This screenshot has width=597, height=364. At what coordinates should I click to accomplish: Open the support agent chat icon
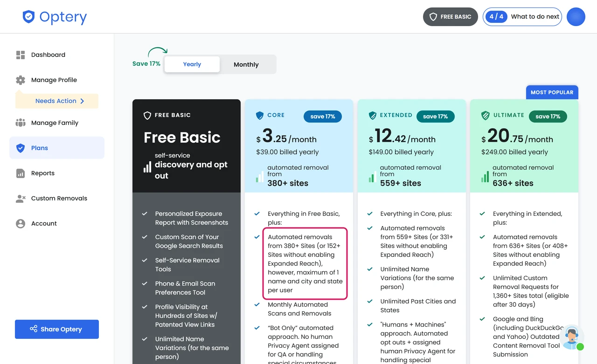click(571, 337)
